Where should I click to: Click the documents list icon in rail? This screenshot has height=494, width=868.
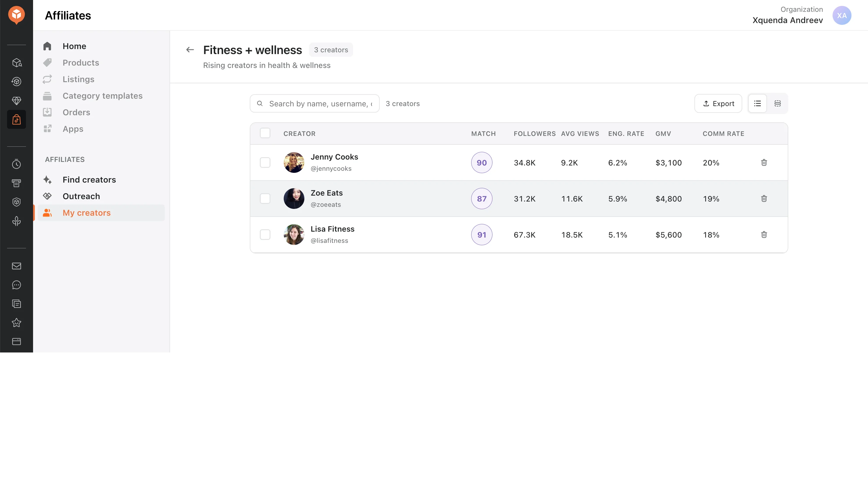pos(16,304)
